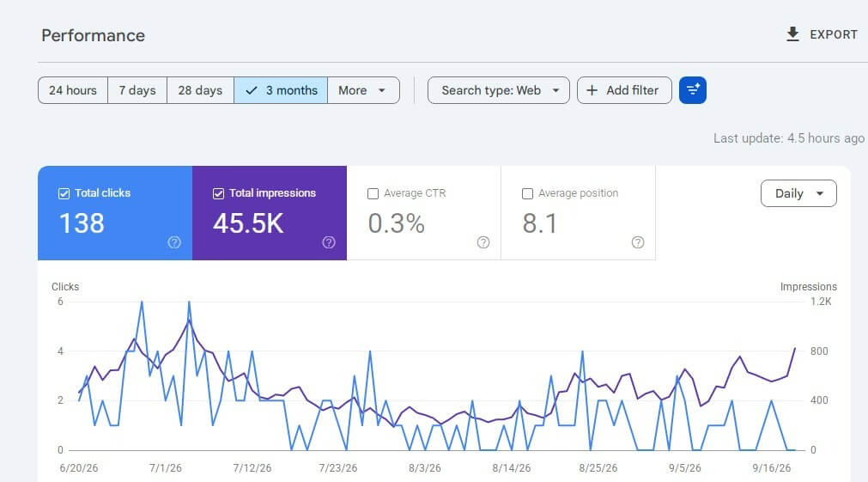Select the 7 days date range

[137, 90]
